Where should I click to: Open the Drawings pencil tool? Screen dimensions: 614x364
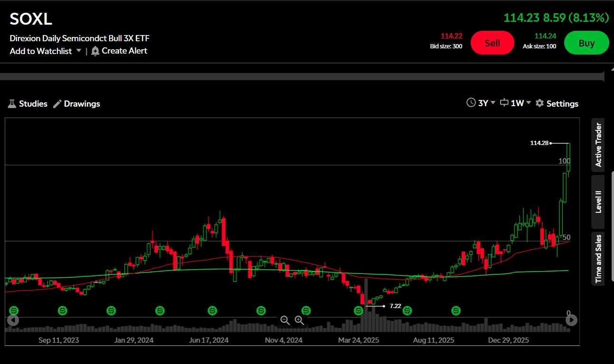76,103
